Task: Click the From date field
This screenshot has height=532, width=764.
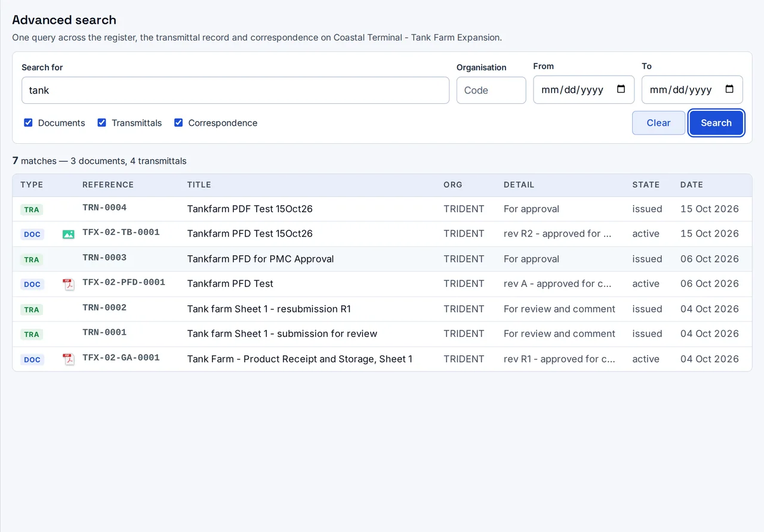Action: coord(583,89)
